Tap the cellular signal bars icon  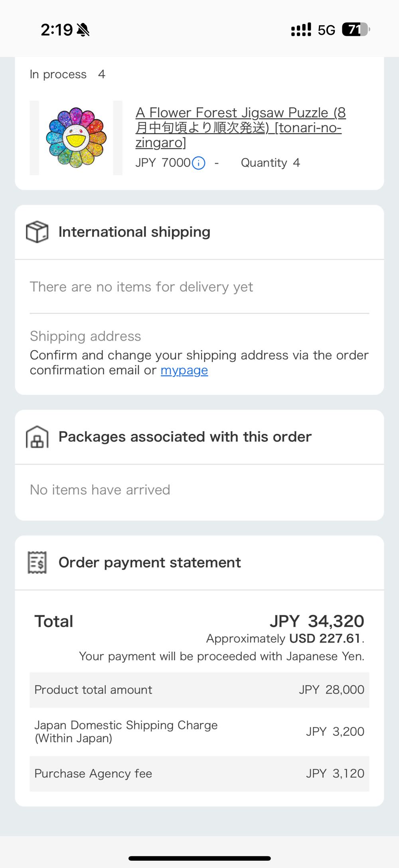point(301,30)
